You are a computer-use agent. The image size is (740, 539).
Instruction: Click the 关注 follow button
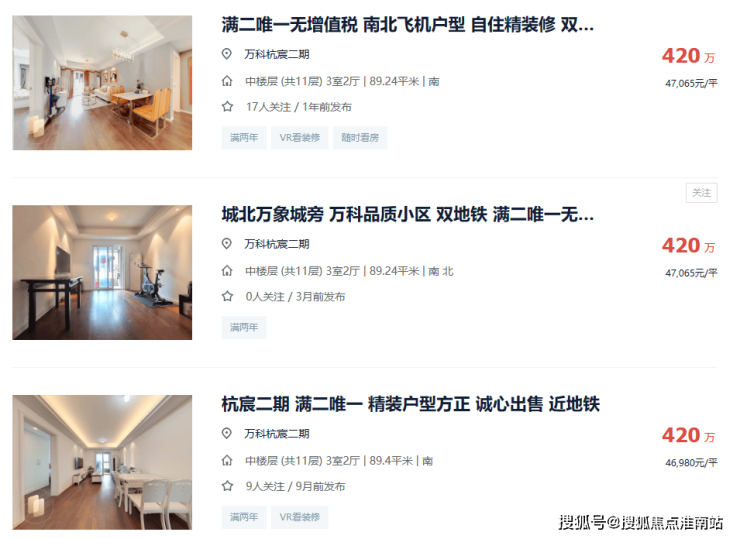[701, 193]
